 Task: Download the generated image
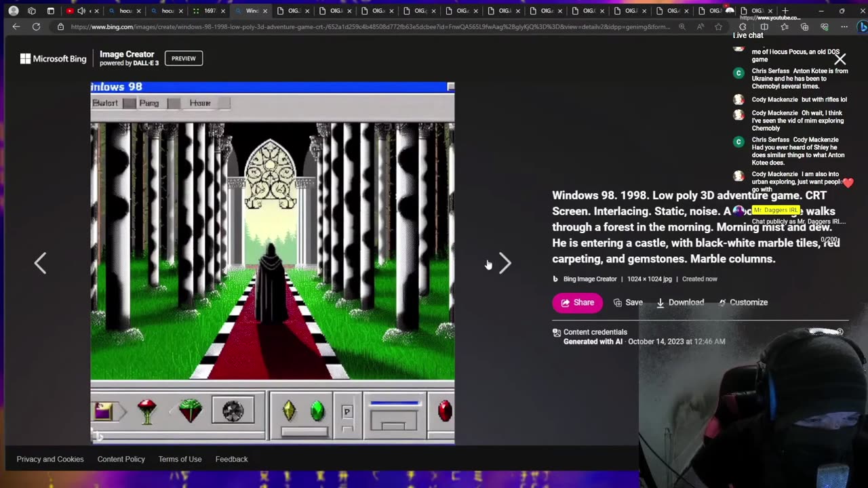[680, 302]
